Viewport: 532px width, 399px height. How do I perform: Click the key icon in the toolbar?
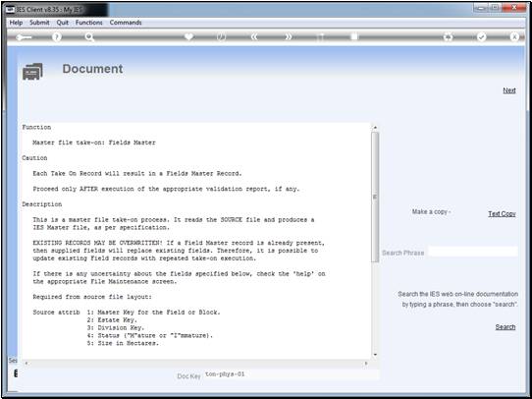click(24, 37)
